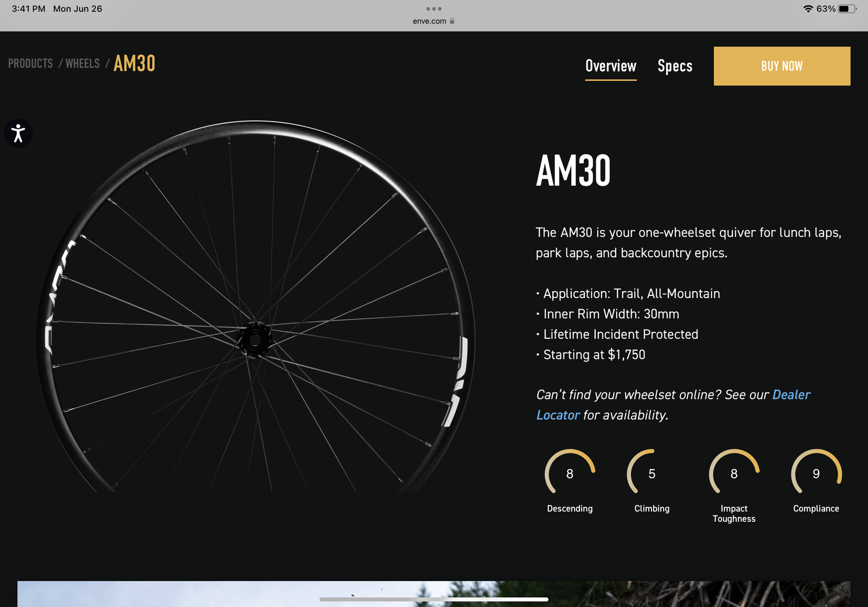This screenshot has height=607, width=868.
Task: Open the accessibility widget icon
Action: (x=18, y=133)
